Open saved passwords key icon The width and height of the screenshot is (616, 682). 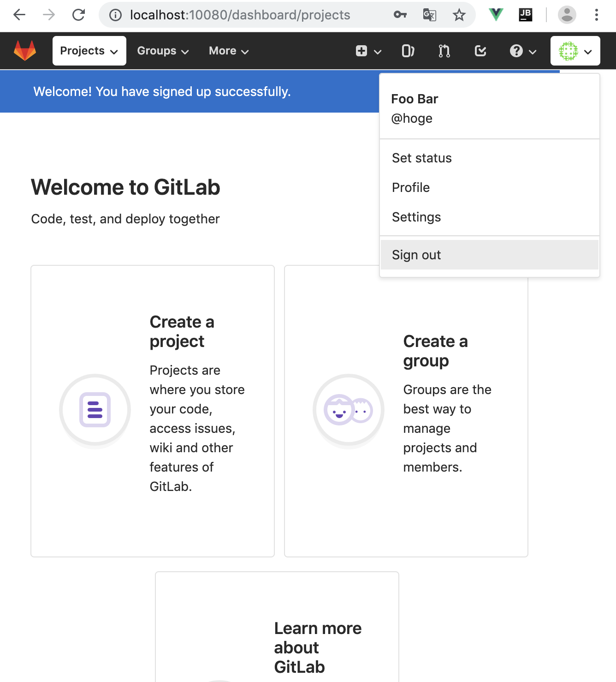point(400,15)
